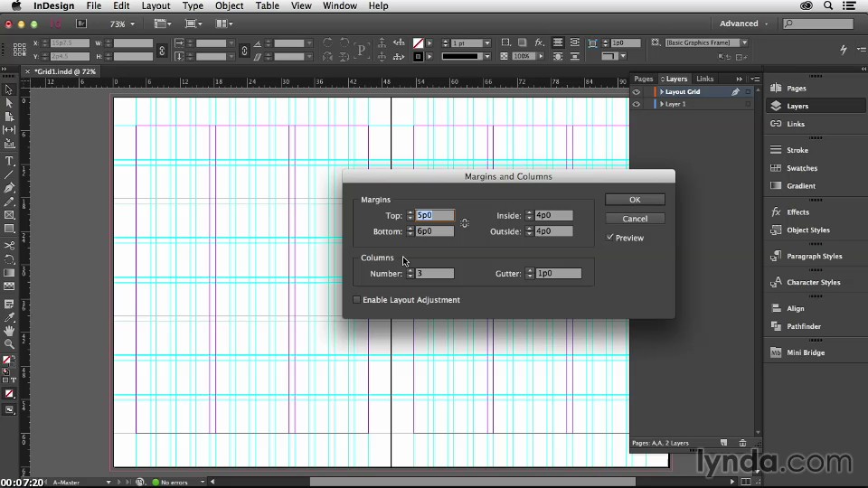Cancel the Margins and Columns dialog
Image resolution: width=868 pixels, height=488 pixels.
click(635, 219)
